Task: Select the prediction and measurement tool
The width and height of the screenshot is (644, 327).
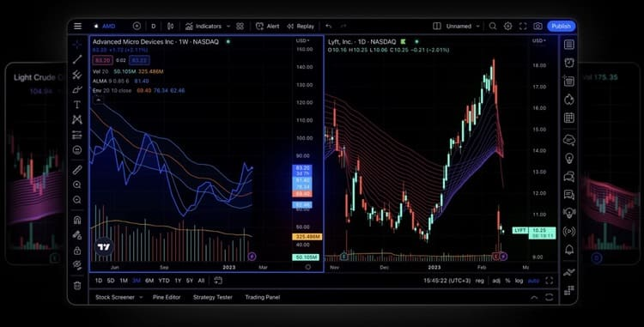Action: pos(77,135)
